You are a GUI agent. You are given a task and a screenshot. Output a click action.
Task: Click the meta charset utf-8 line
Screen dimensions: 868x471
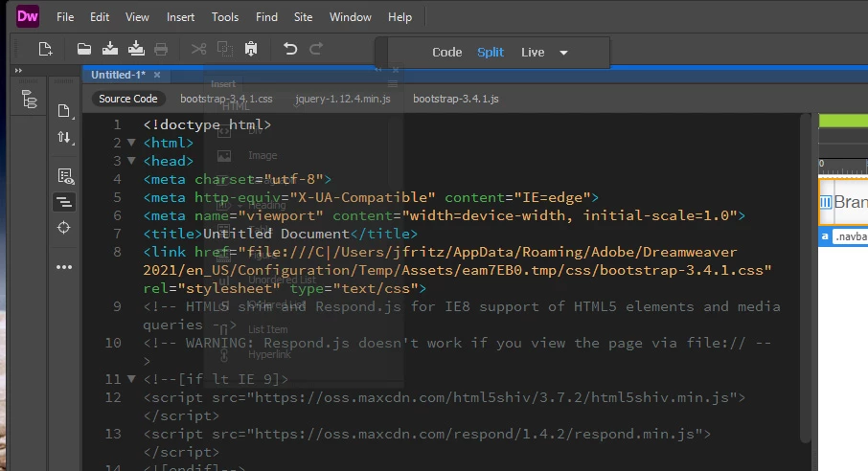point(237,179)
